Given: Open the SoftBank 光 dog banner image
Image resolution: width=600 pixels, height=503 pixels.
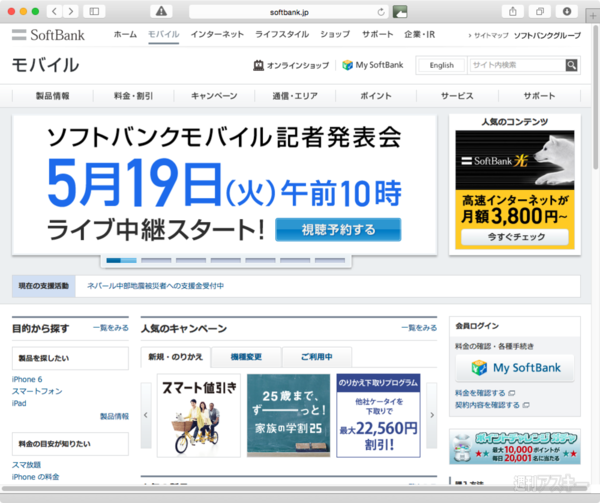Looking at the screenshot, I should click(515, 160).
